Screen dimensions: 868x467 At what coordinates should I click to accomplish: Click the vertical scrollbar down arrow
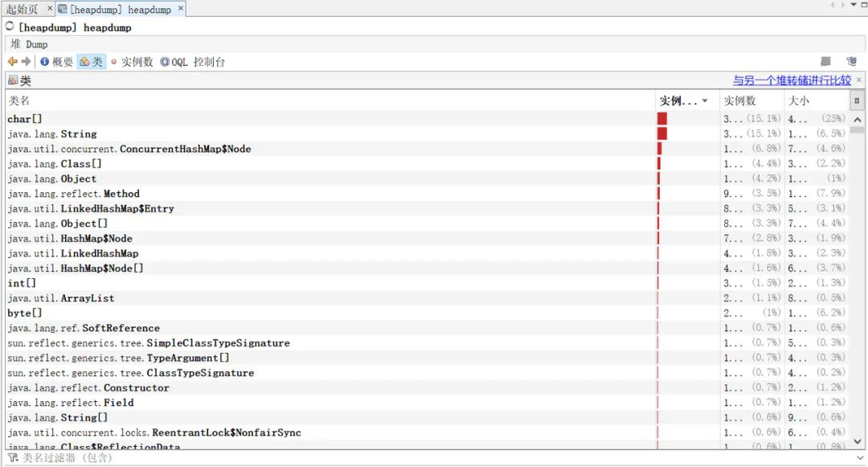[858, 441]
